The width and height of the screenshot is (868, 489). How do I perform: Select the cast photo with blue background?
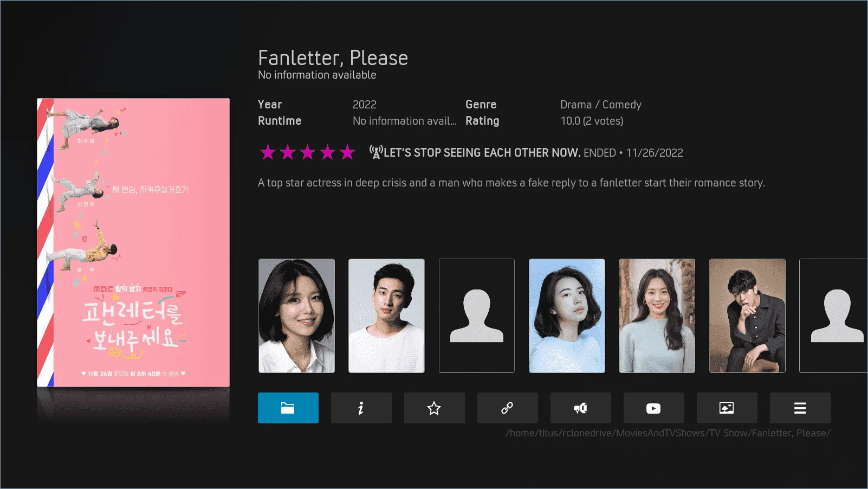pyautogui.click(x=567, y=316)
